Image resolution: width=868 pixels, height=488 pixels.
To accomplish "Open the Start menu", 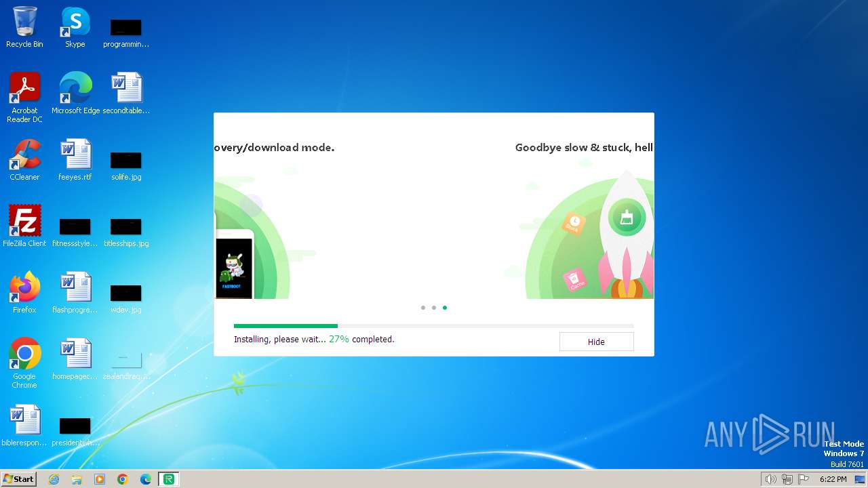I will tap(18, 479).
